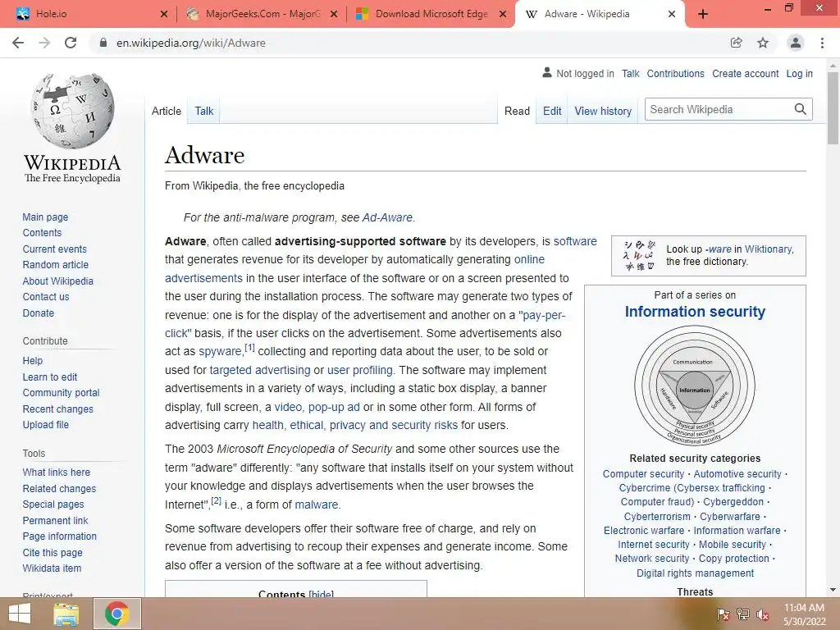Go to Main page in the sidebar
840x630 pixels.
tap(46, 217)
